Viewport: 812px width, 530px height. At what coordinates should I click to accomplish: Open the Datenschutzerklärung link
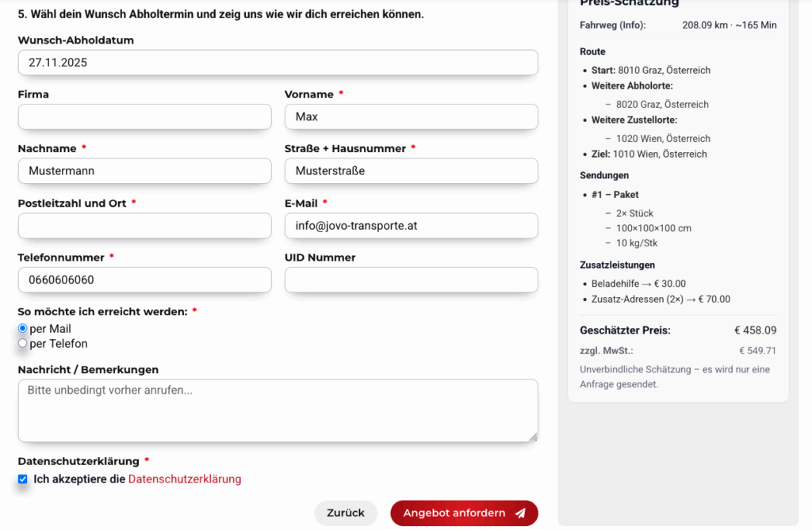tap(184, 479)
